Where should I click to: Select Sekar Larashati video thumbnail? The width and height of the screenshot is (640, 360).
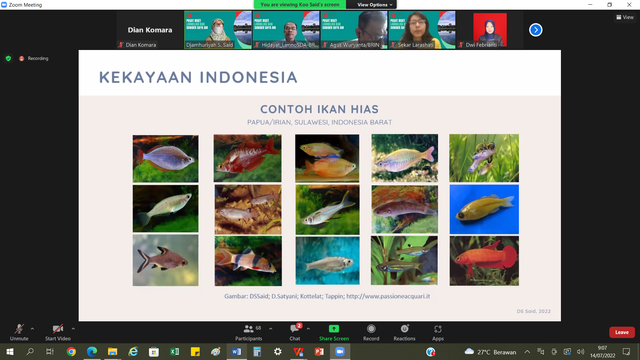click(x=422, y=30)
